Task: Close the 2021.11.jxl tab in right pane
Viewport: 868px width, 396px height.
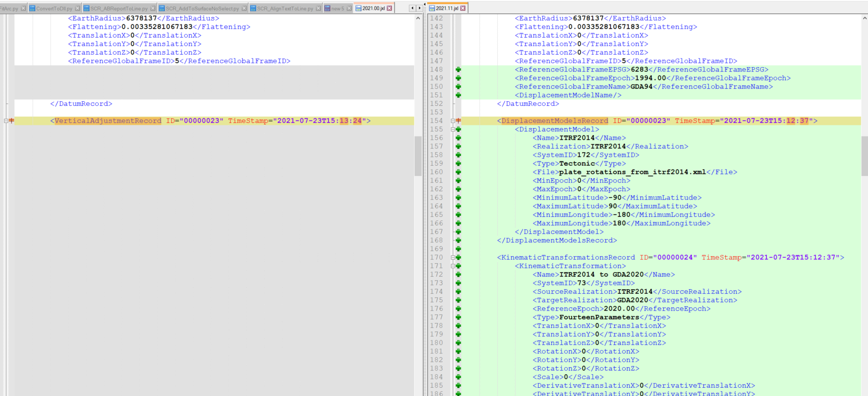Action: (463, 8)
